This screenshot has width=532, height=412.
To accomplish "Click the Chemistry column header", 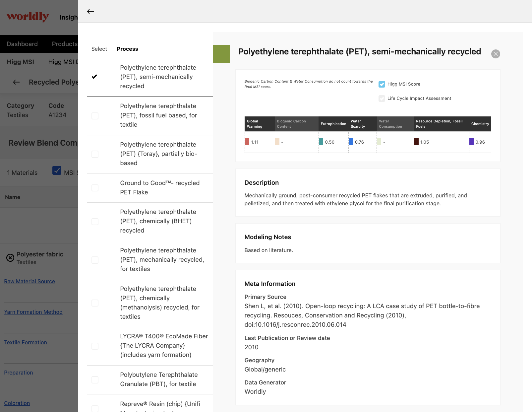I will pyautogui.click(x=480, y=124).
